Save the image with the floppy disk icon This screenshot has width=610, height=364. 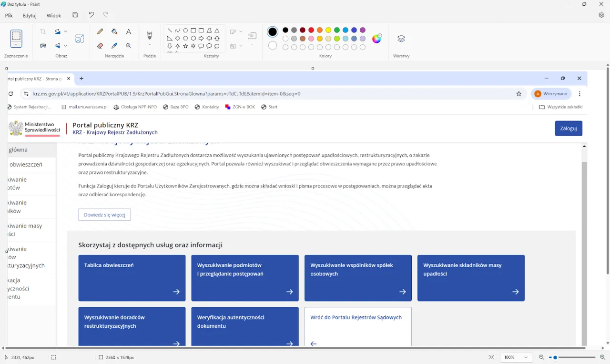(x=75, y=15)
